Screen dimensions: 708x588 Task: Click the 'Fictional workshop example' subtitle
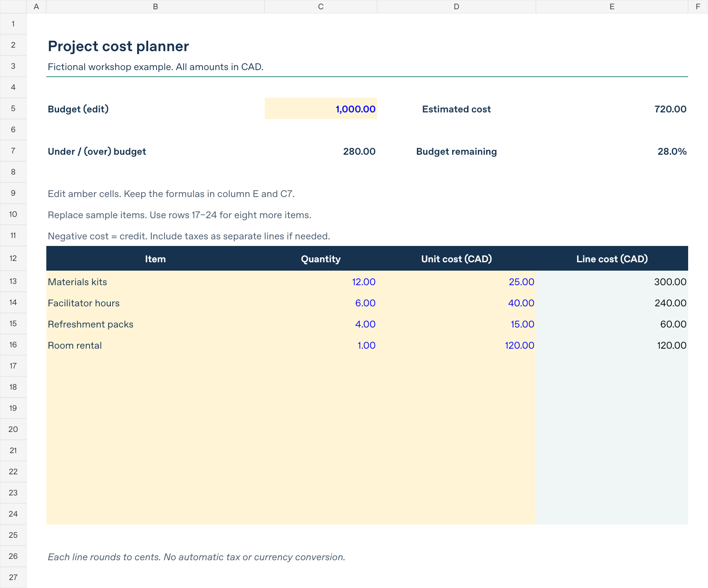coord(155,67)
